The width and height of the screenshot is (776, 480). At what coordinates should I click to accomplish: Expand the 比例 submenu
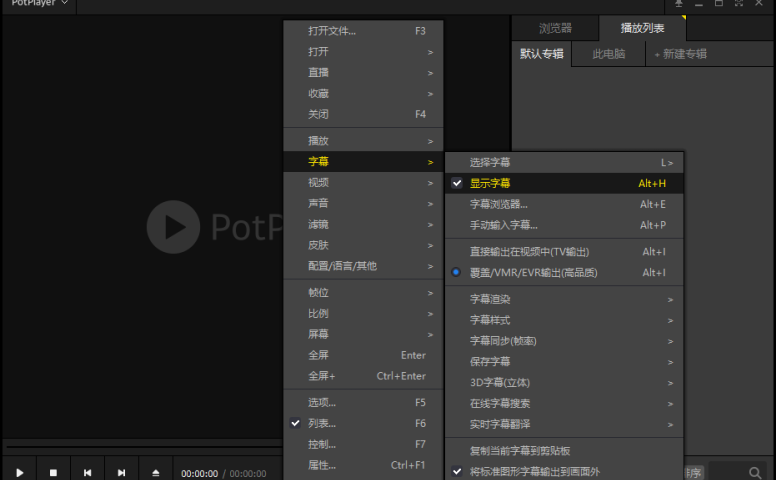tap(363, 313)
